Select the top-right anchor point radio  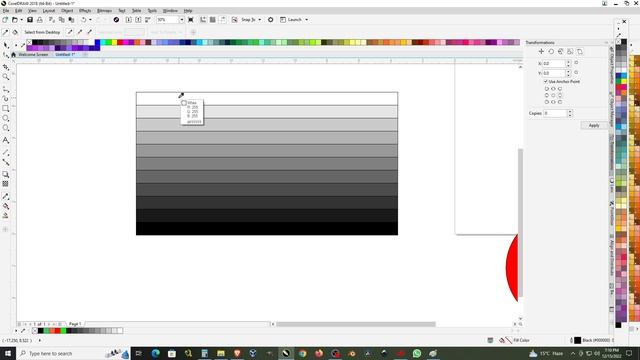tap(560, 89)
